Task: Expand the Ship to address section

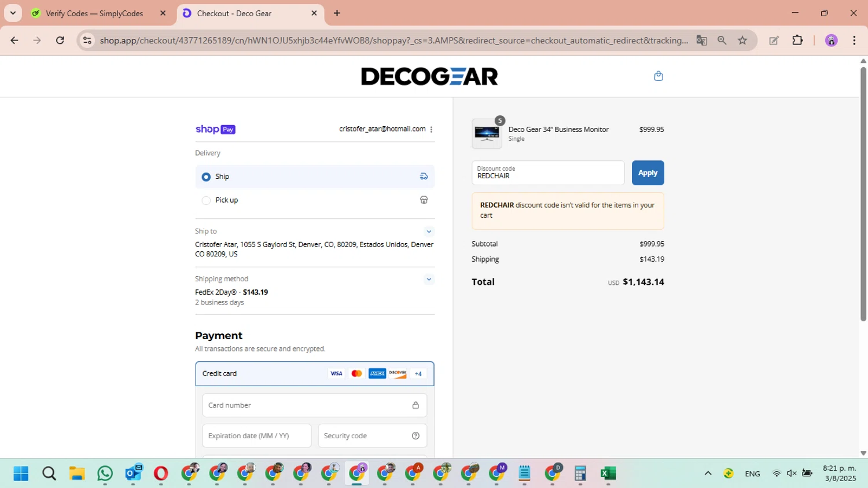Action: tap(429, 231)
